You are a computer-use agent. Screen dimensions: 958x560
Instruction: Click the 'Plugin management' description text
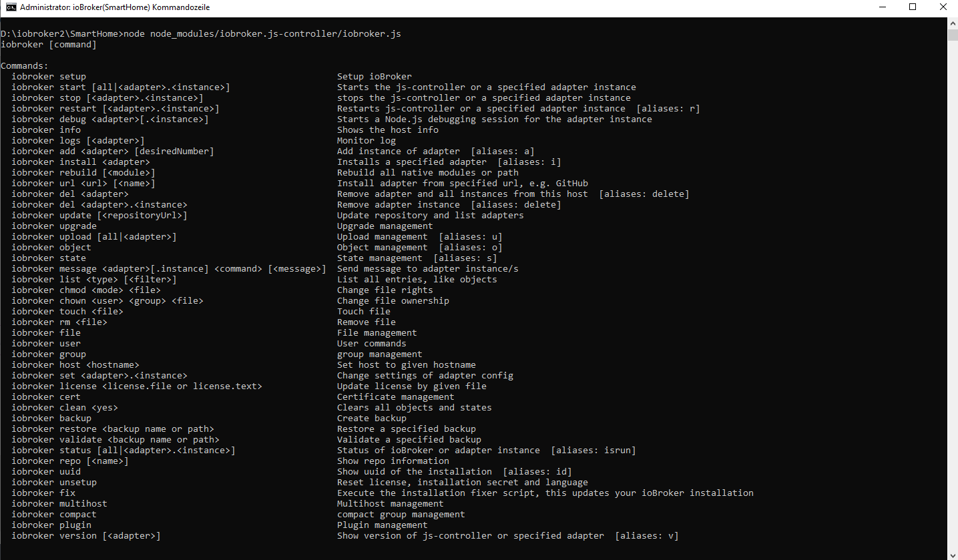pos(382,525)
